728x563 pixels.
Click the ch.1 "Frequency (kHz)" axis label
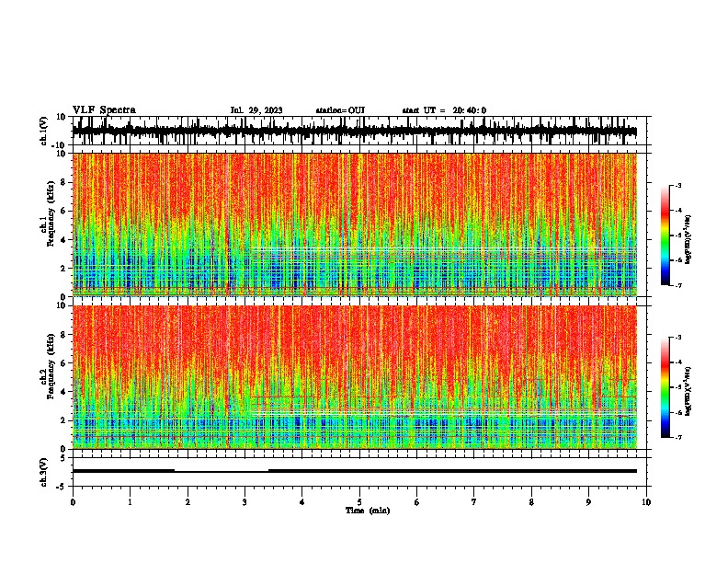(51, 214)
